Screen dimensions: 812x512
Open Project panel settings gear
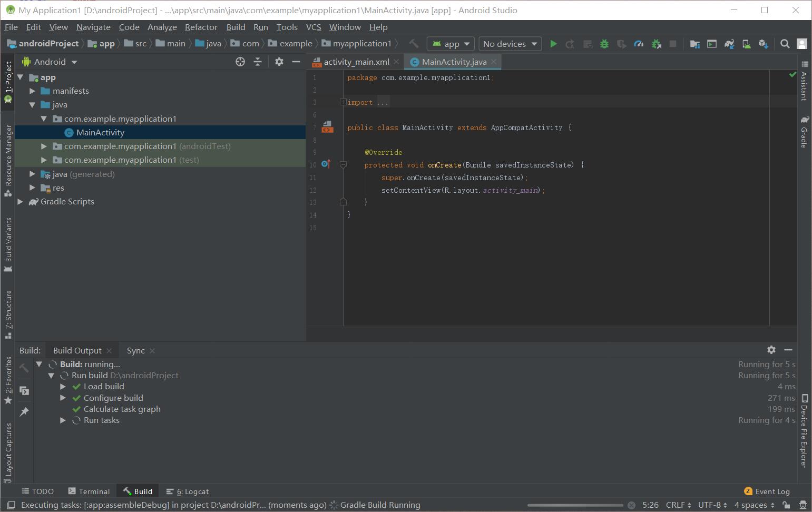(279, 62)
